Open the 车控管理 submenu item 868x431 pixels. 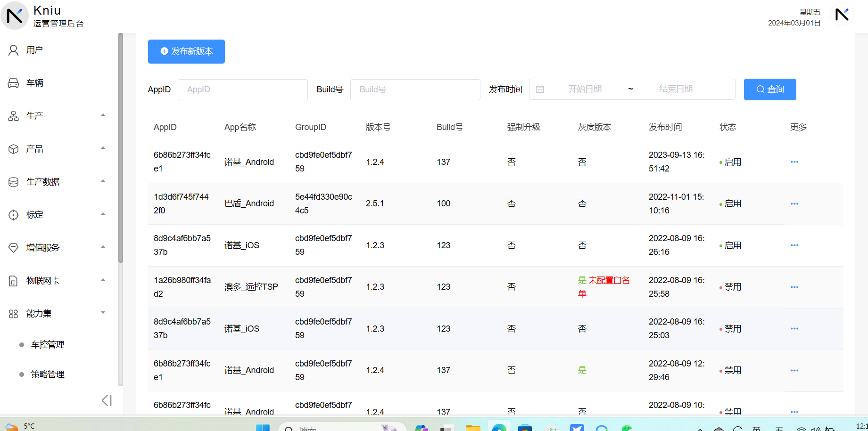click(x=48, y=345)
